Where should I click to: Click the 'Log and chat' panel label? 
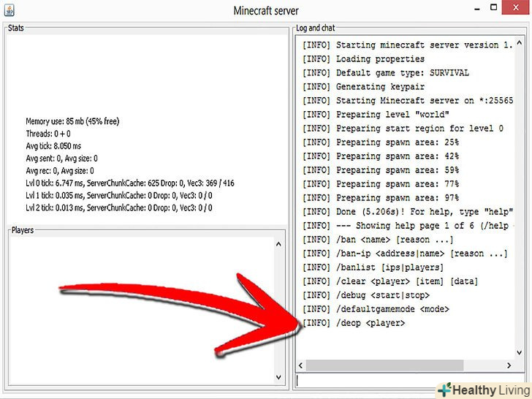point(316,28)
